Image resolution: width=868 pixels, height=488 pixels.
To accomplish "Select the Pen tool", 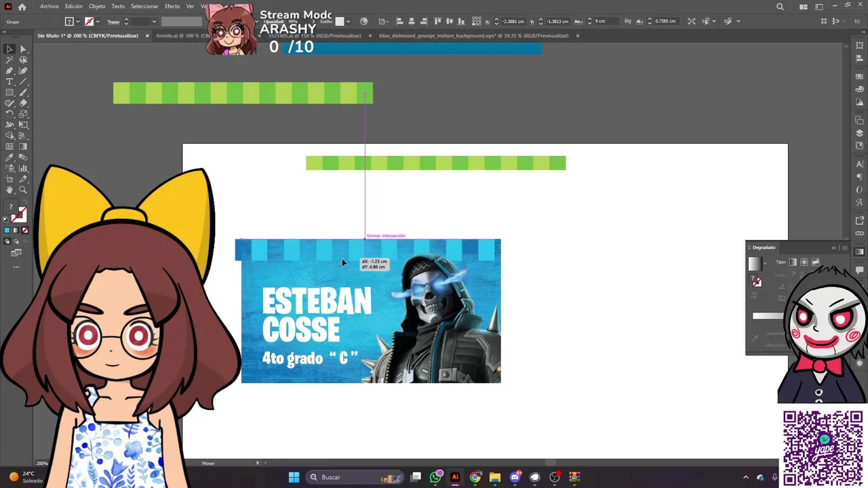I will [x=9, y=70].
